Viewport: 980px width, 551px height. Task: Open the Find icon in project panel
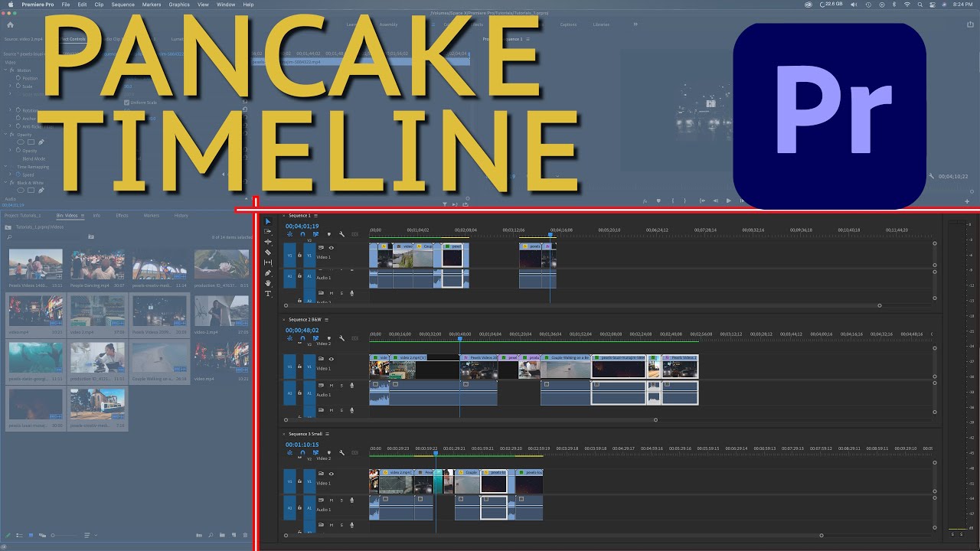pyautogui.click(x=211, y=535)
